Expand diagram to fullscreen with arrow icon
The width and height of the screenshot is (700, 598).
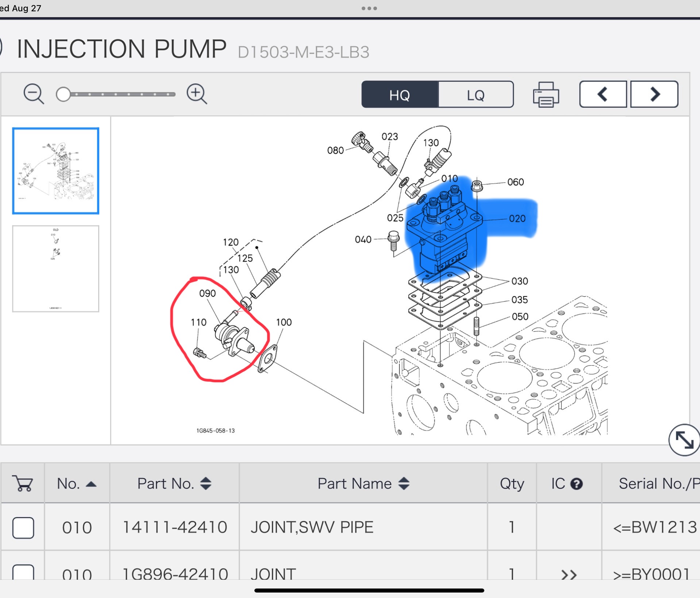coord(684,440)
